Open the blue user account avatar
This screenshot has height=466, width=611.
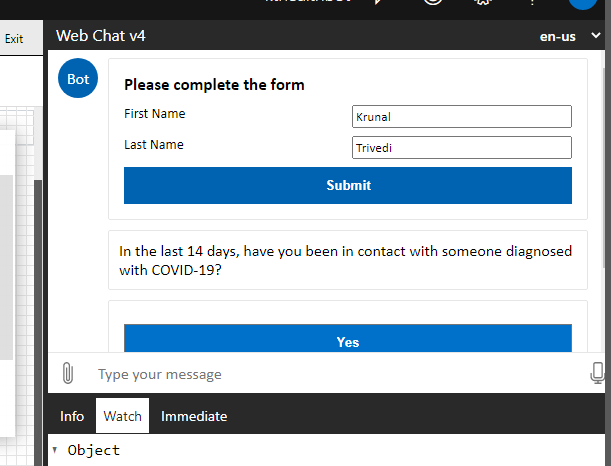click(x=583, y=3)
